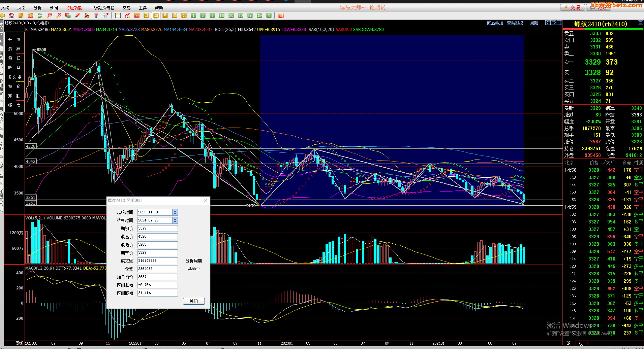Screen dimensions: 644x349
Task: Click the green refresh arrows icon
Action: click(x=40, y=15)
